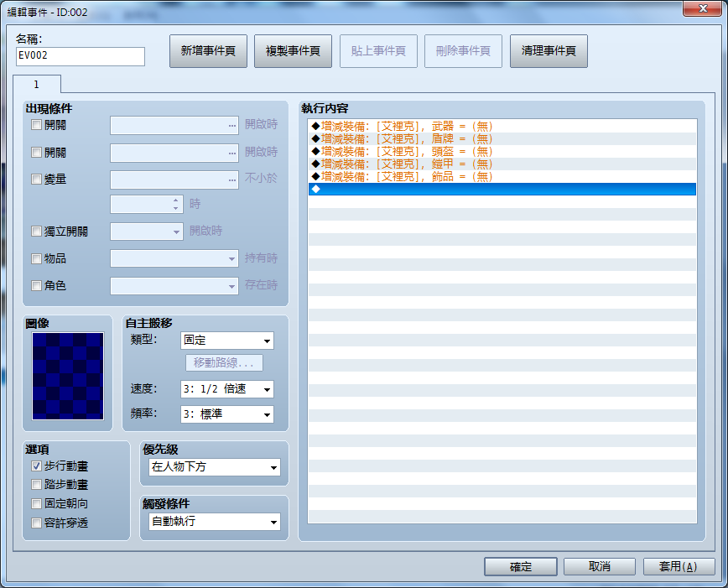Select the 武器 equipment change command
The image size is (728, 588).
[x=502, y=126]
